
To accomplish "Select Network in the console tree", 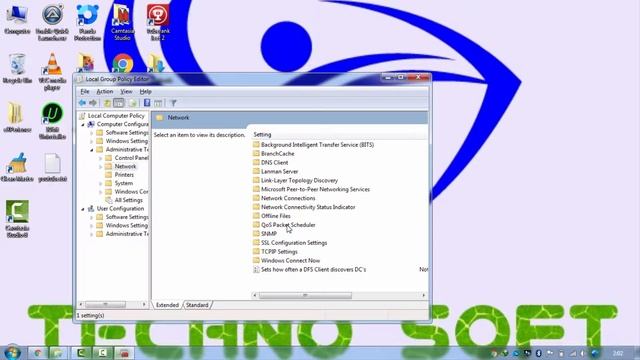I will [x=121, y=167].
